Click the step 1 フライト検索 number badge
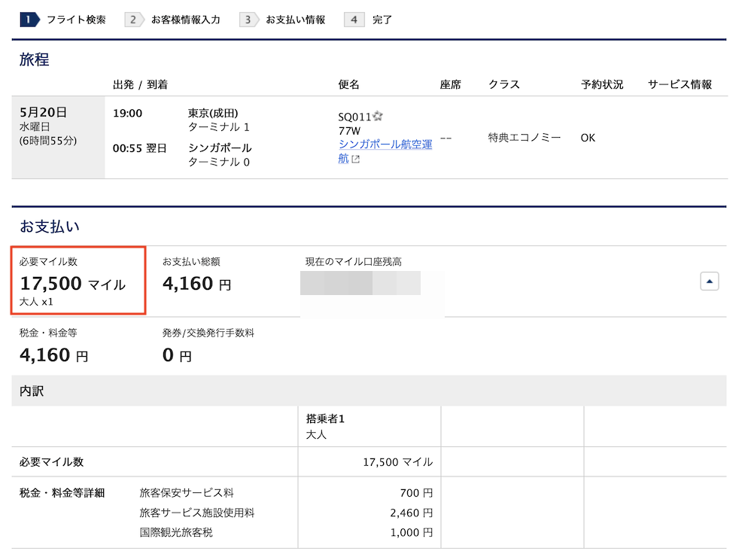742x560 pixels. tap(29, 19)
